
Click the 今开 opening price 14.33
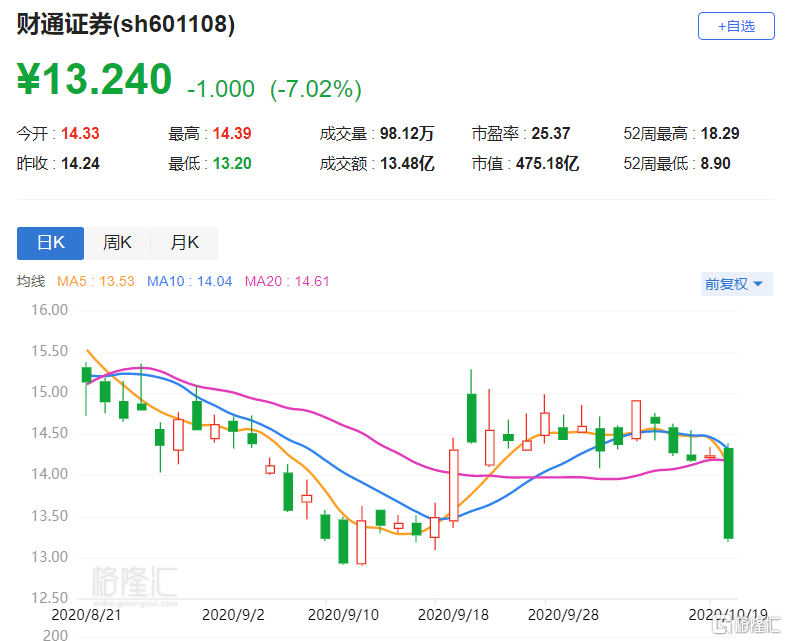click(x=80, y=134)
